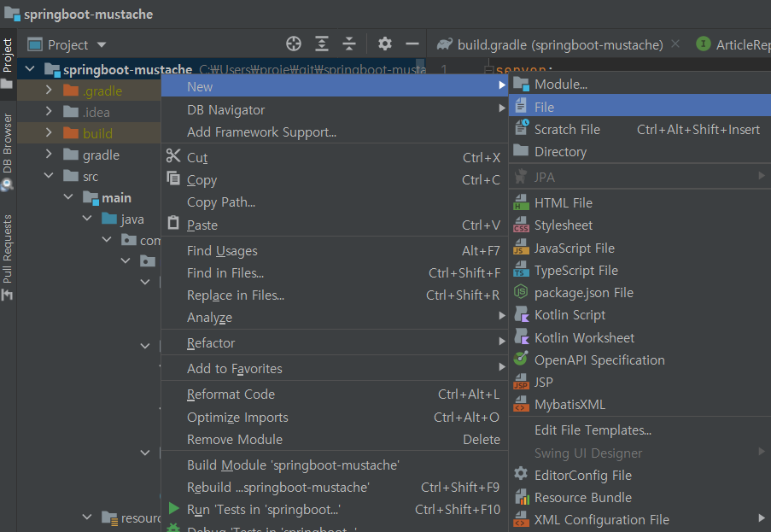Create a new File from submenu
This screenshot has width=771, height=532.
[x=640, y=107]
